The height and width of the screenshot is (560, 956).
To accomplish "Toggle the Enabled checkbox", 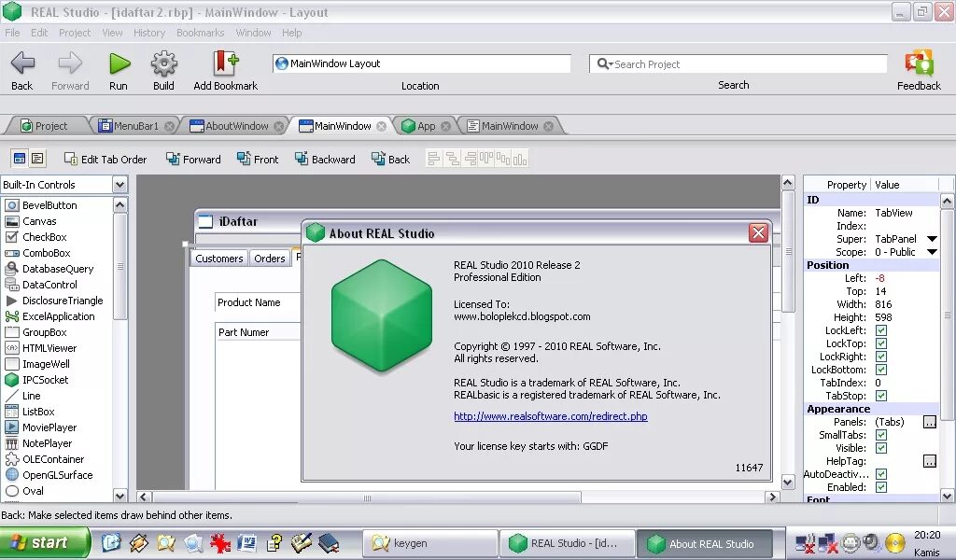I will click(881, 487).
